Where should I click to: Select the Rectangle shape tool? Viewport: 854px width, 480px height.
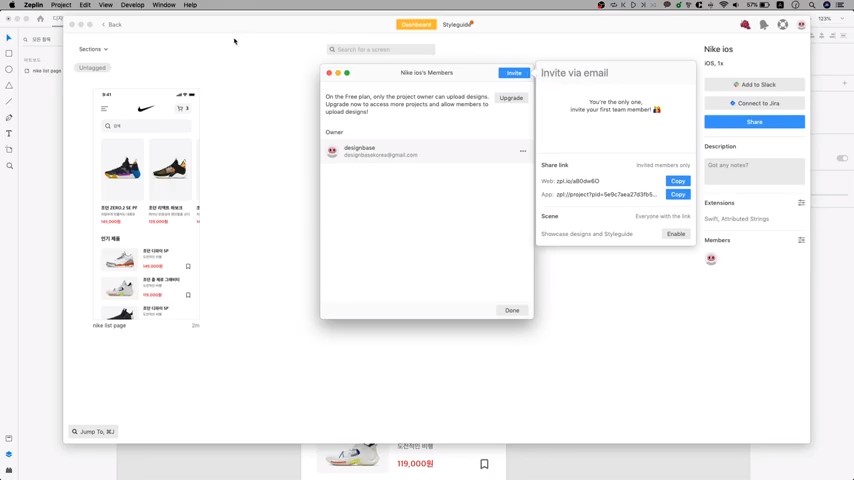pos(9,53)
